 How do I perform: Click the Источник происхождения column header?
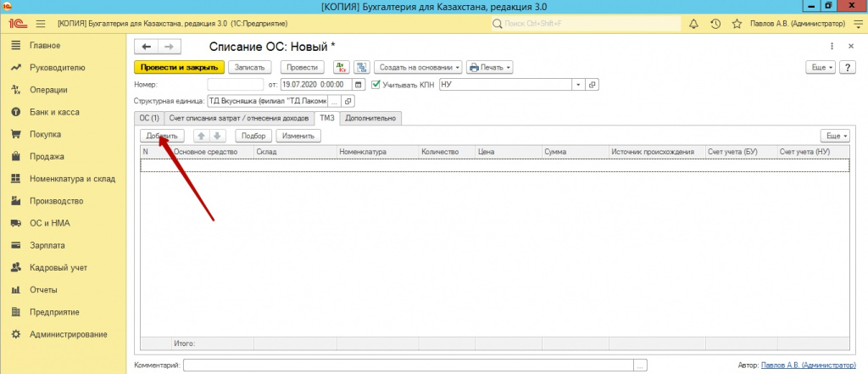coord(657,151)
